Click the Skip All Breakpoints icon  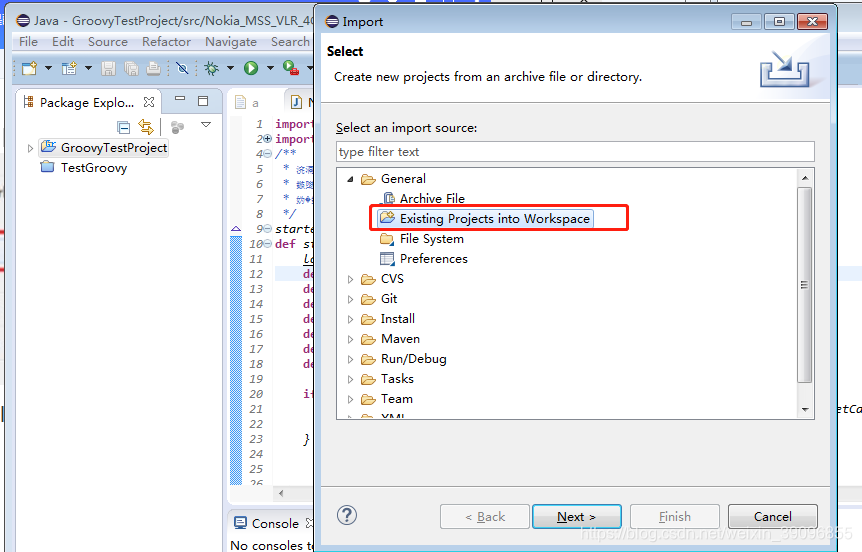[x=182, y=68]
